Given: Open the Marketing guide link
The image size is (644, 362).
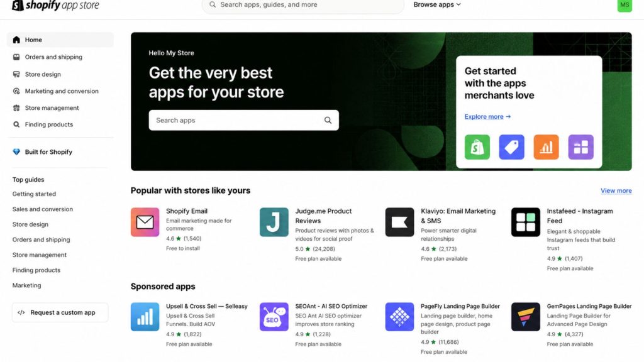Looking at the screenshot, I should point(26,285).
